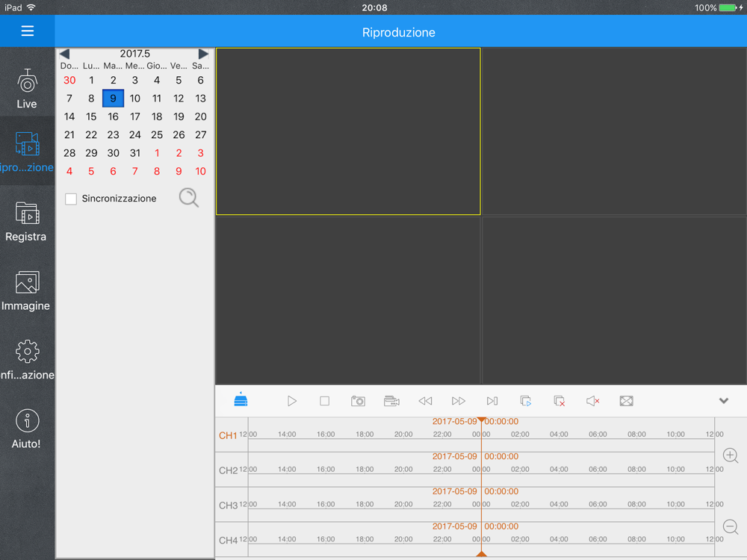Select May 12 in the calendar
Image resolution: width=747 pixels, height=560 pixels.
coord(179,98)
